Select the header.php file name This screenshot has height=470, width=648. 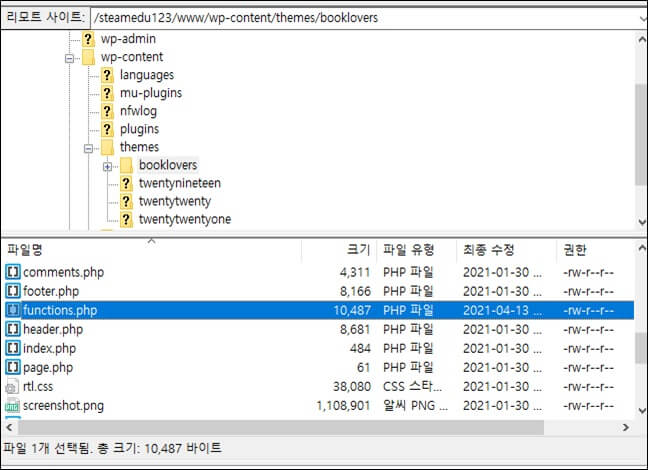tap(53, 329)
